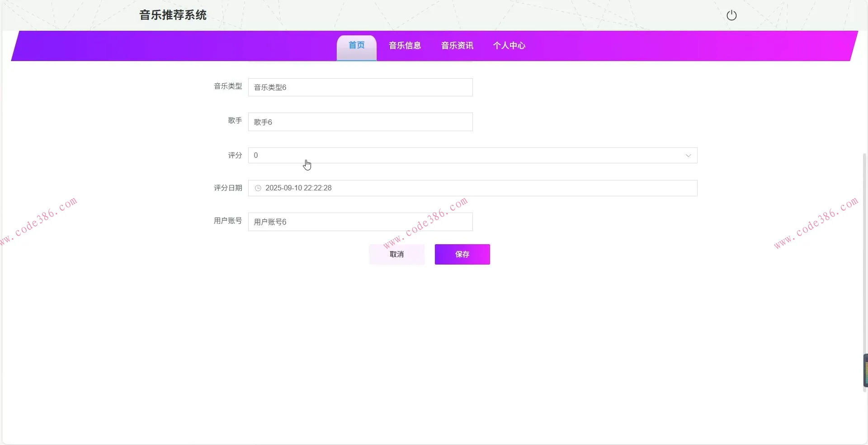This screenshot has width=868, height=445.
Task: Open the 个人中心 tab
Action: 509,46
